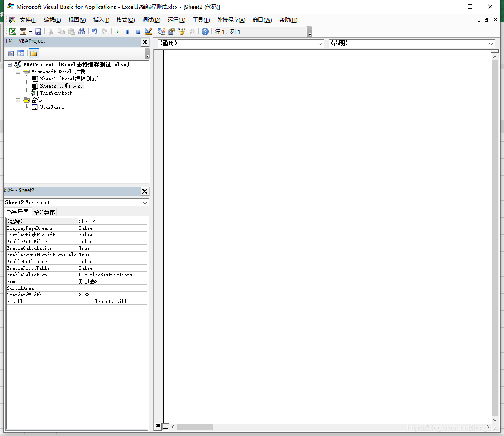The image size is (504, 436).
Task: Click the Break pause icon
Action: [x=128, y=32]
